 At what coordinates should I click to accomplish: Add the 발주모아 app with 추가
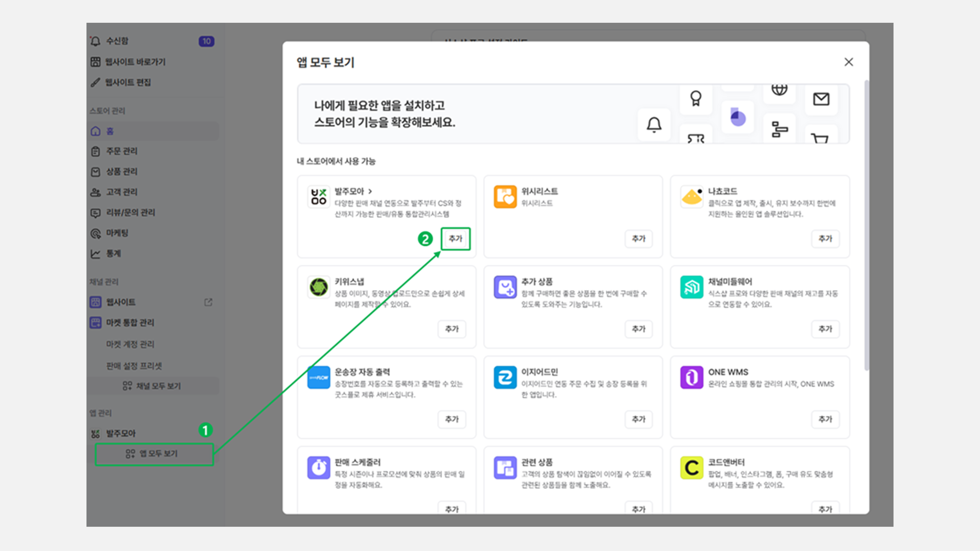[x=455, y=239]
